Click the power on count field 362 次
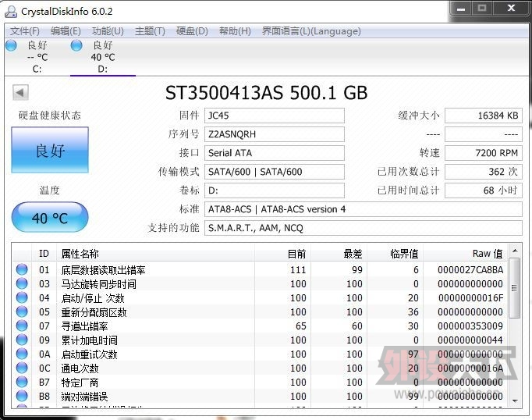This screenshot has width=532, height=420. [484, 172]
